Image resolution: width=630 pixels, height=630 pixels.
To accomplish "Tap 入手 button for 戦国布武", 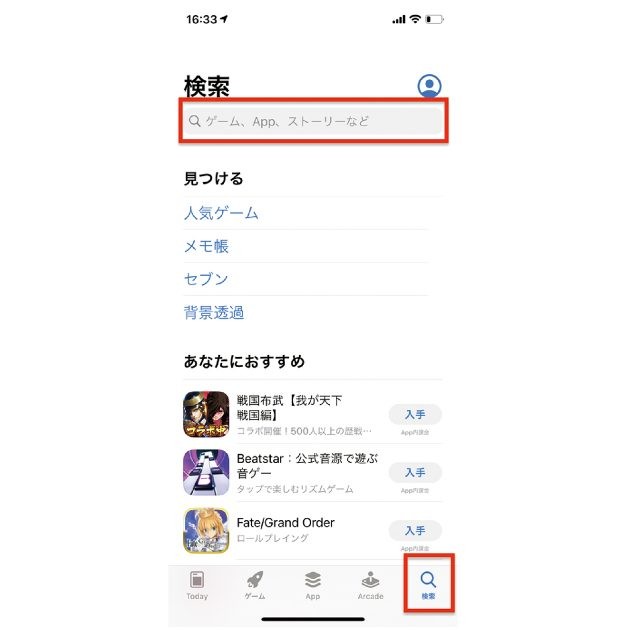I will tap(415, 414).
